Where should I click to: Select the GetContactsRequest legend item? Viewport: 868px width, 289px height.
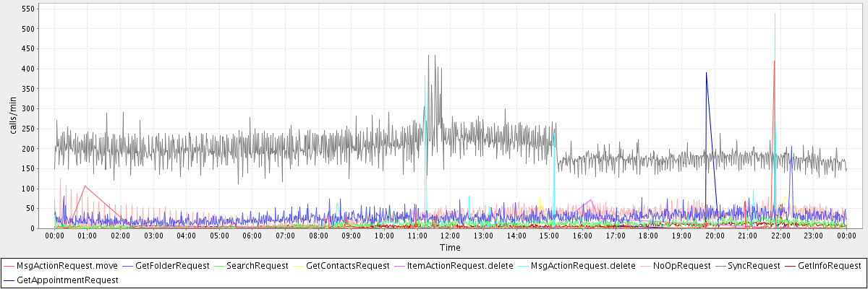click(x=348, y=266)
